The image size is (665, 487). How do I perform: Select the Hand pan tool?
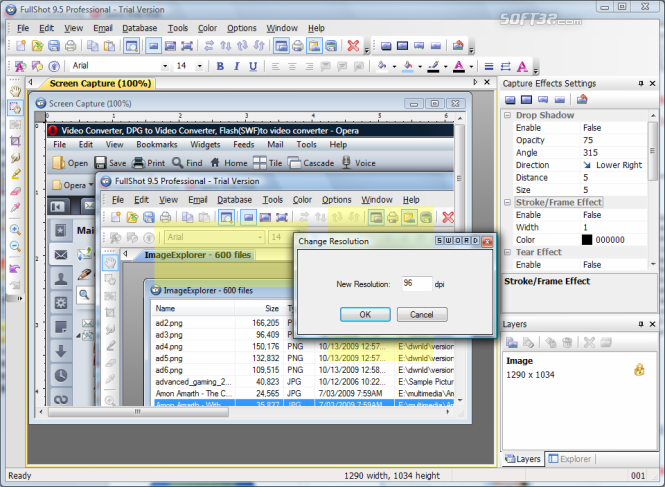click(x=15, y=91)
